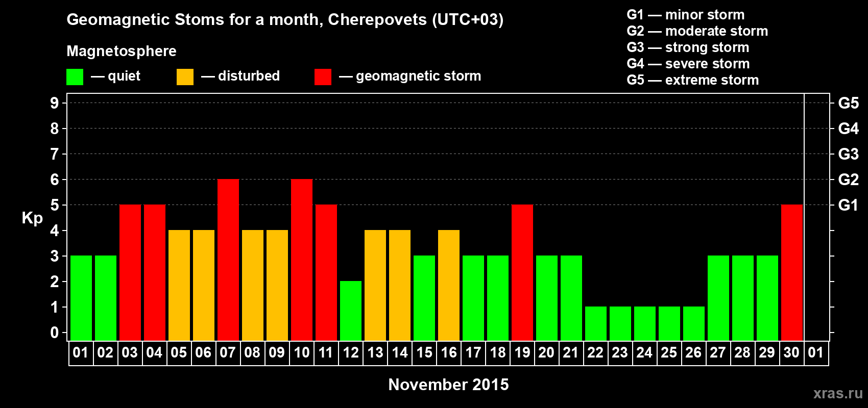Viewport: 868px width, 408px height.
Task: Click date label 11 on the axis
Action: pos(326,353)
